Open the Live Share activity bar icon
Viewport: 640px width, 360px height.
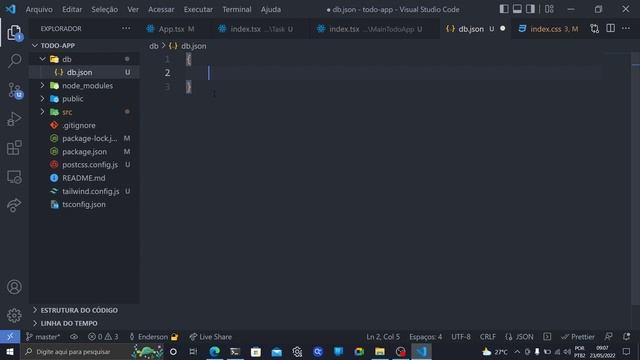point(14,205)
